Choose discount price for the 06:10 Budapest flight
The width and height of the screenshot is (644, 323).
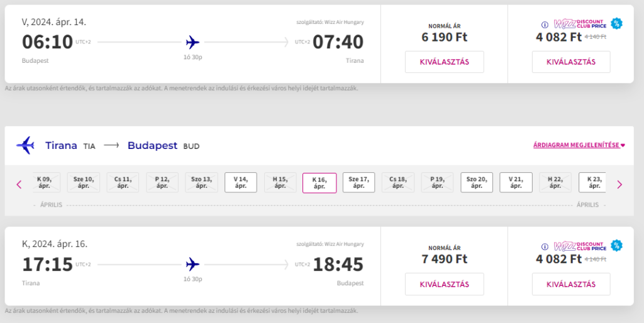571,62
